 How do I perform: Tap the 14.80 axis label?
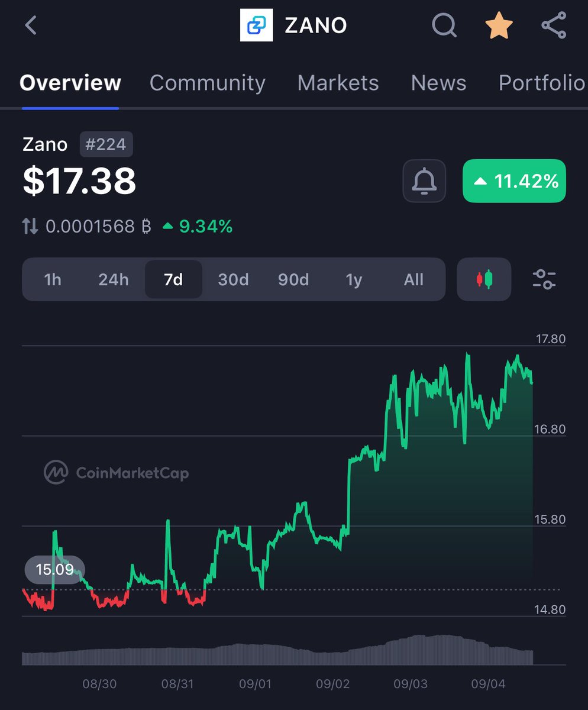click(550, 610)
